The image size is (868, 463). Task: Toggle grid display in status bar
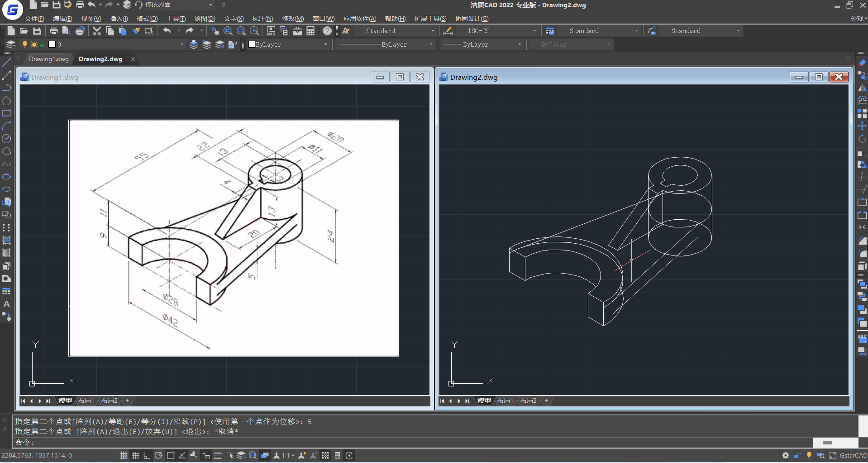click(135, 455)
